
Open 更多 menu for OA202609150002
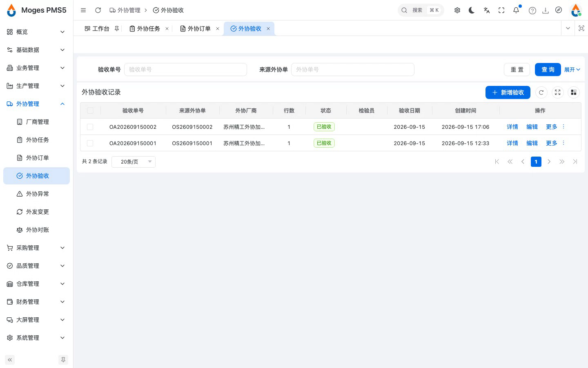coord(555,127)
